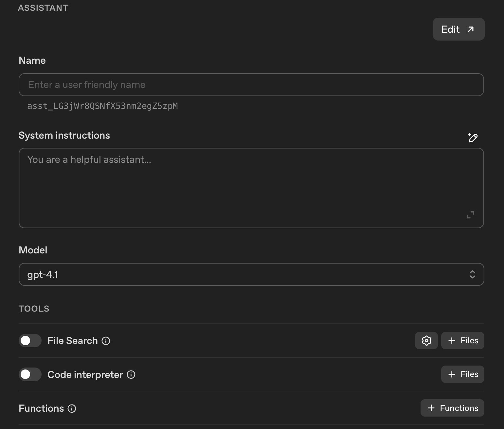Show File Search info tooltip icon
Viewport: 504px width, 429px height.
tap(106, 341)
